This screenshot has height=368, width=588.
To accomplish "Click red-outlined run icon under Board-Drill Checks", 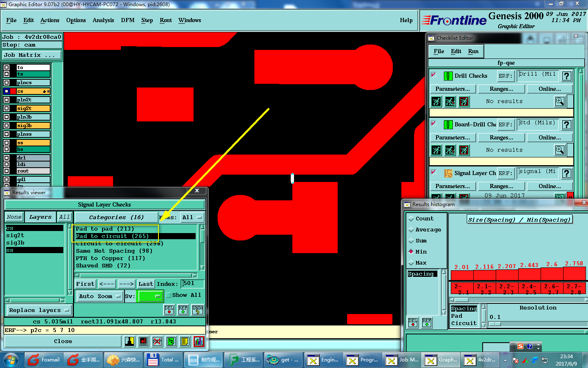I will tap(464, 150).
